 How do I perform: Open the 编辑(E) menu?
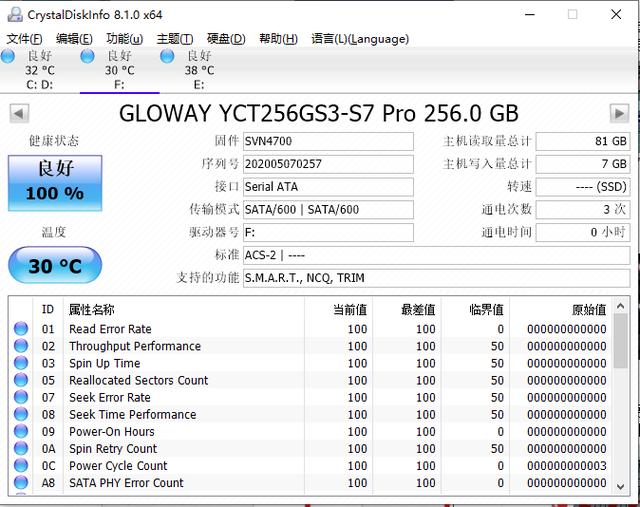[74, 39]
